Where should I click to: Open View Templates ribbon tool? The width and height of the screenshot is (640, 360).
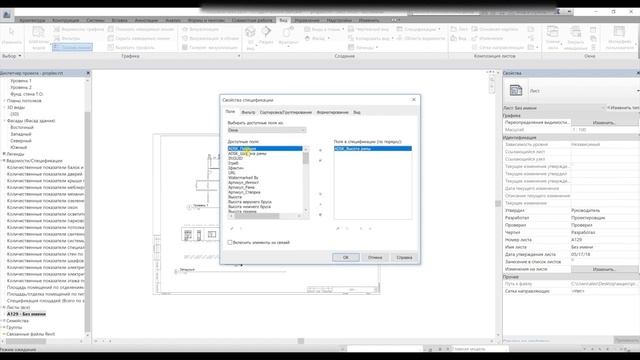click(39, 38)
